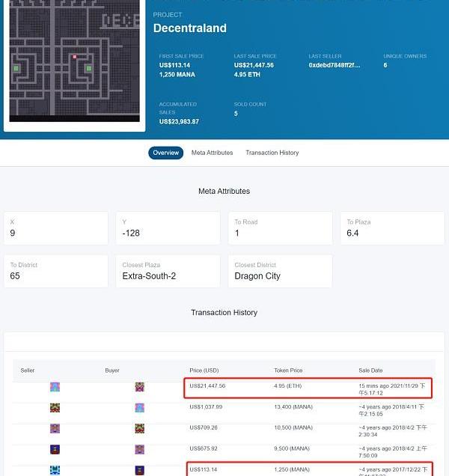This screenshot has height=476, width=449.
Task: Click the Seller column header
Action: (x=28, y=370)
